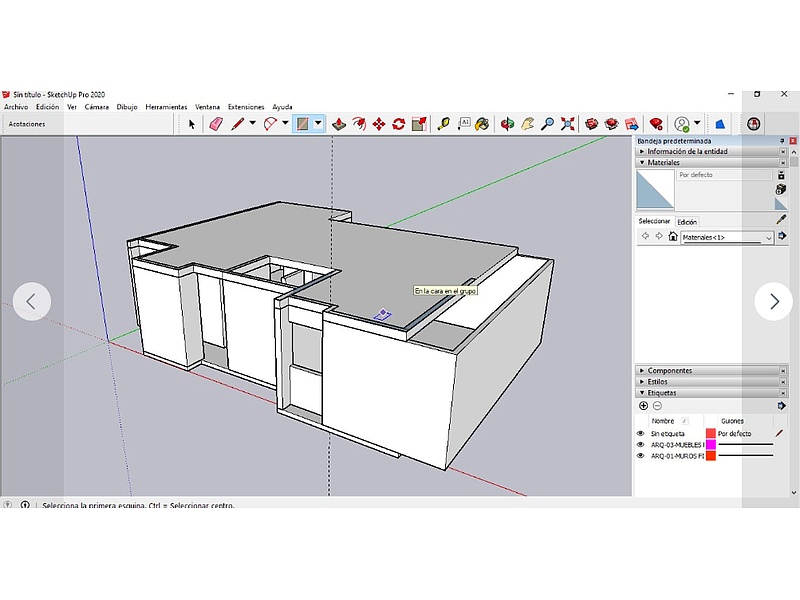800x600 pixels.
Task: Open the Cámara menu
Action: click(96, 107)
